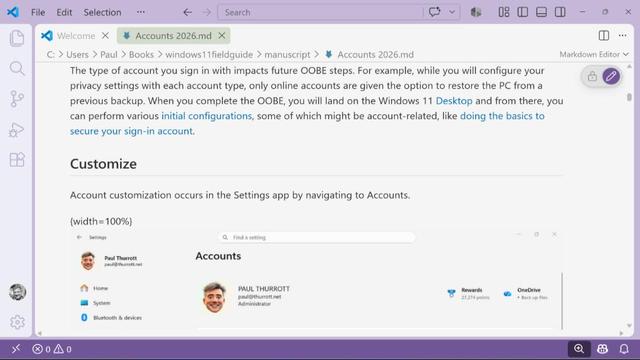The width and height of the screenshot is (640, 360).
Task: Expand the chat dropdown chevron
Action: coord(452,12)
